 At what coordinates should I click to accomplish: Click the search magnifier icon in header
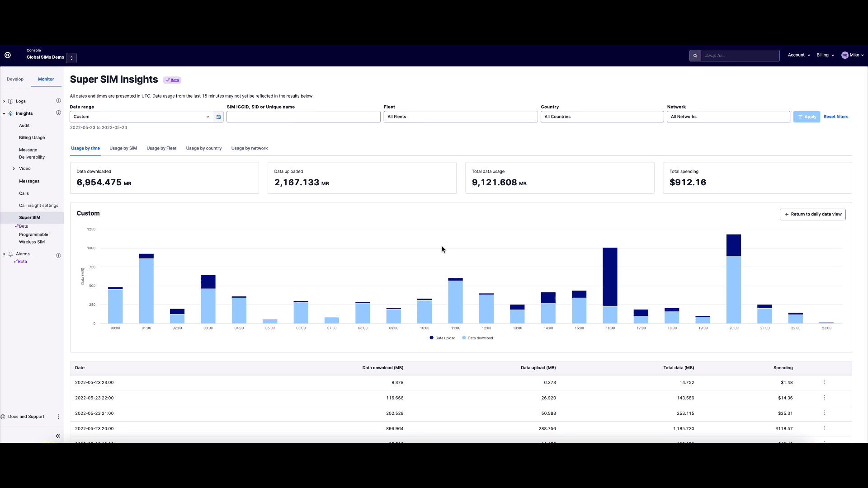coord(695,56)
